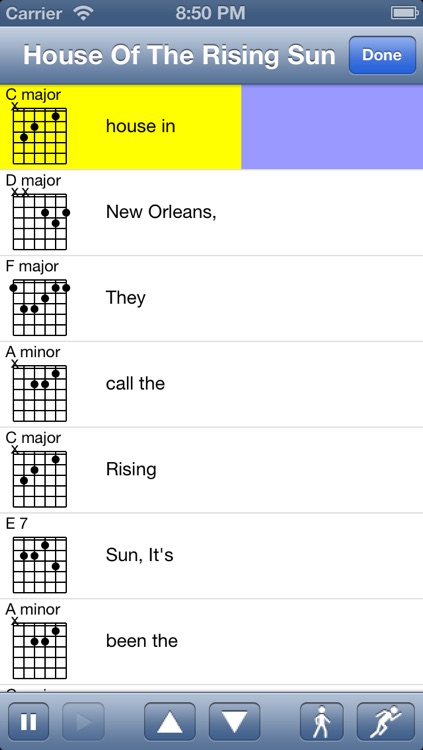This screenshot has height=750, width=423.
Task: Tap the greyed-out play button
Action: pyautogui.click(x=83, y=721)
